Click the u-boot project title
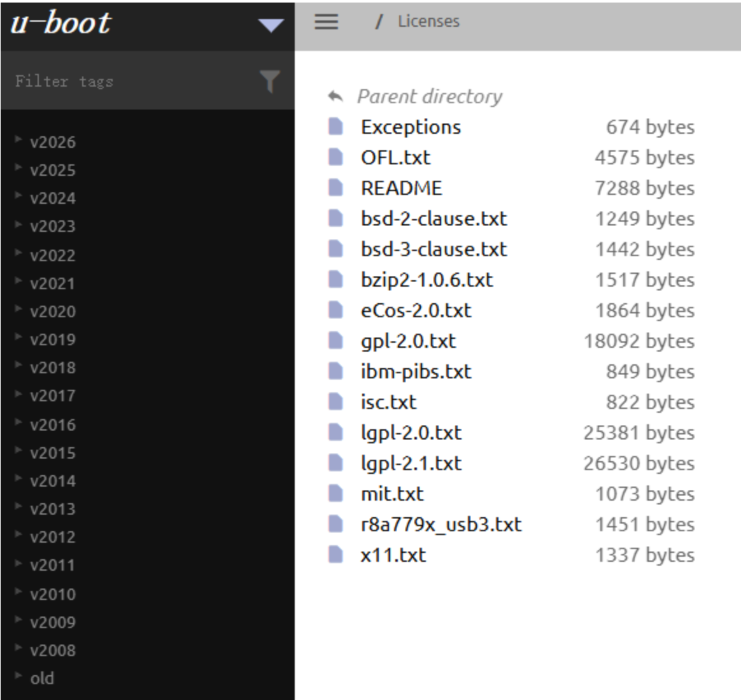 (60, 22)
